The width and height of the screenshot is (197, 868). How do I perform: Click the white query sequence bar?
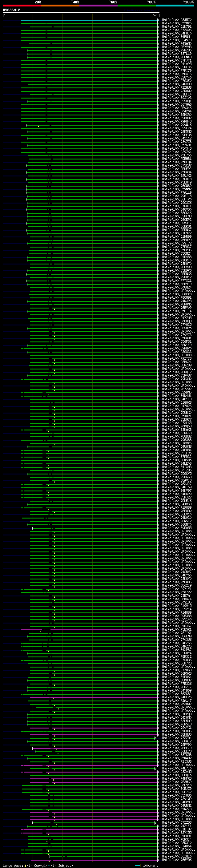(x=81, y=13)
